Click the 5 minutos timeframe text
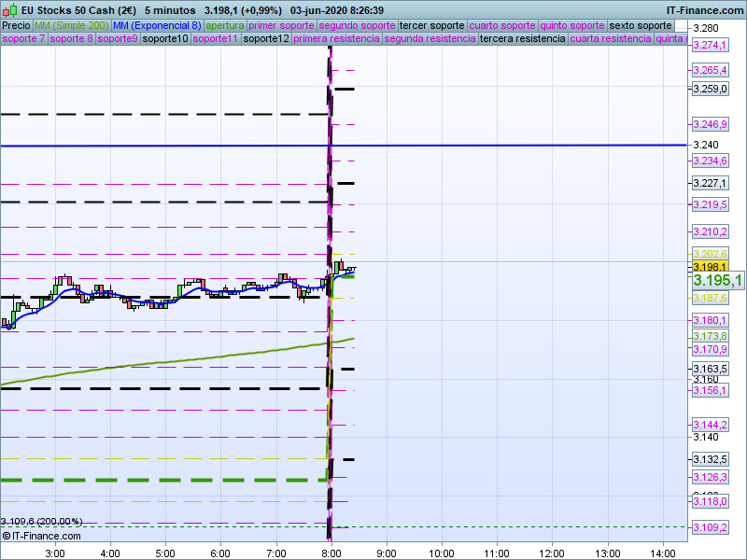 [170, 9]
